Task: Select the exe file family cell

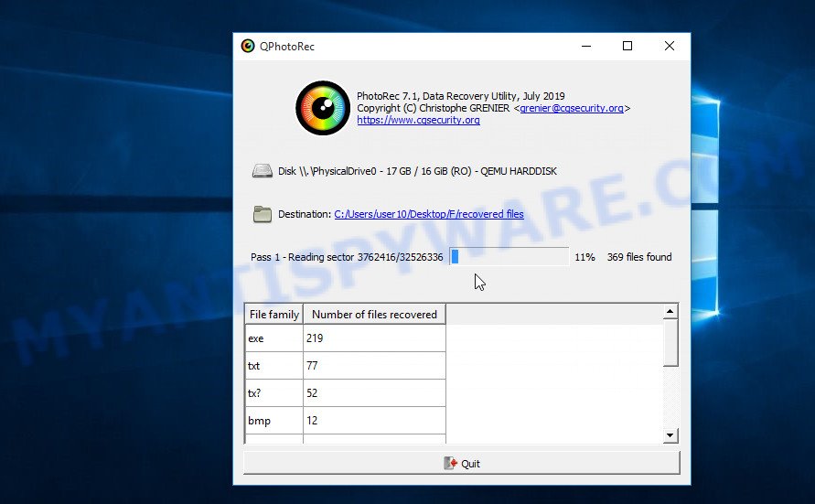Action: pos(273,338)
